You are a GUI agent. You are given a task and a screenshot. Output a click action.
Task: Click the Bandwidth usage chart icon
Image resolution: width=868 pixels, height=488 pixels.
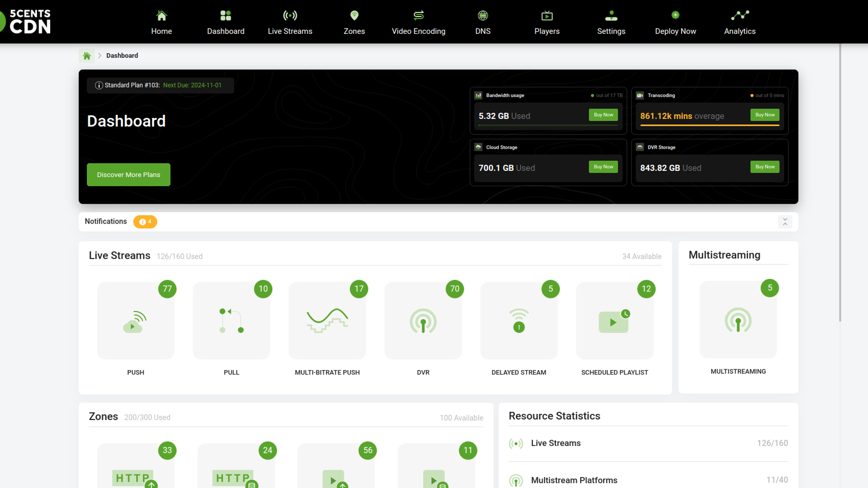(x=478, y=95)
